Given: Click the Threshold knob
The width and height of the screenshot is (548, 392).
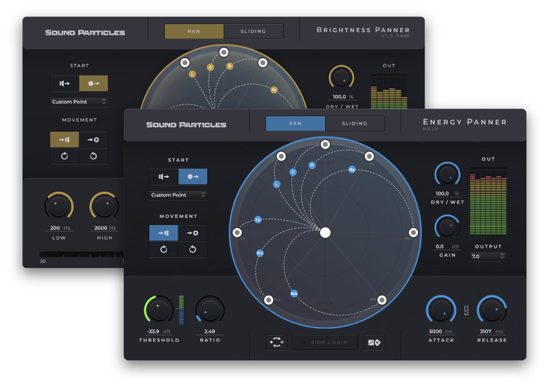Looking at the screenshot, I should point(159,310).
